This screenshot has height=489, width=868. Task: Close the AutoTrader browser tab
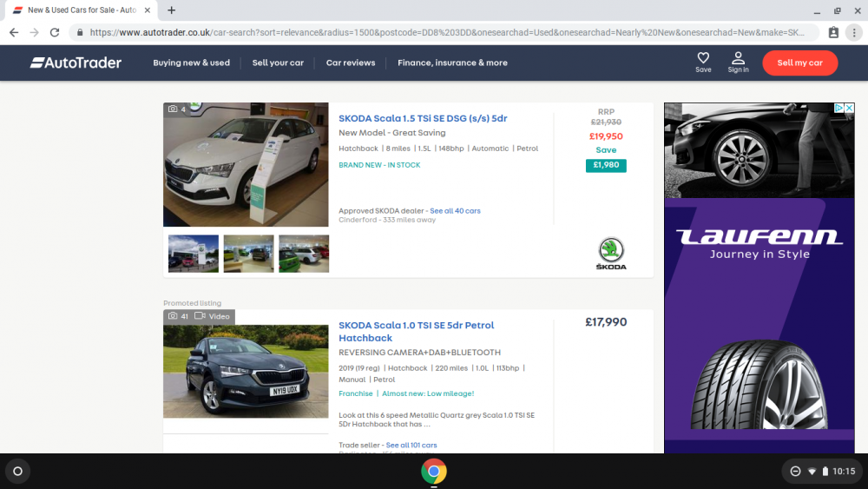tap(148, 10)
